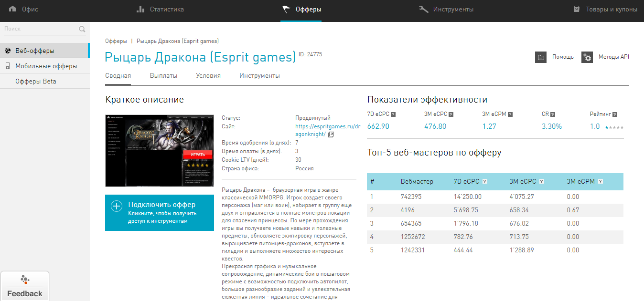Click the Рейтинг help question icon
The height and width of the screenshot is (301, 644).
pos(615,114)
